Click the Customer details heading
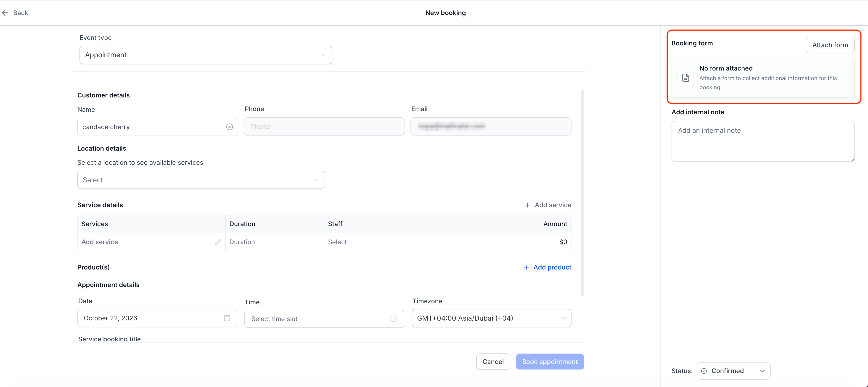Image resolution: width=868 pixels, height=387 pixels. (103, 95)
